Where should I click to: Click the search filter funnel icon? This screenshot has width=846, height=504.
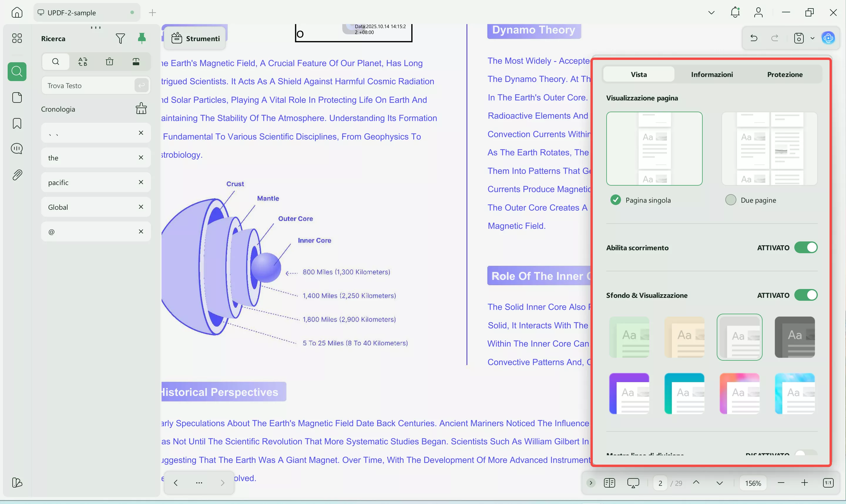click(x=120, y=38)
